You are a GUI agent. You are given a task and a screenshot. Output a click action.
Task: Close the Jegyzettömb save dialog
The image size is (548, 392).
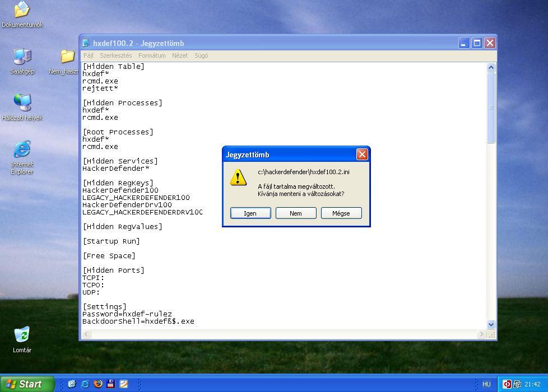[362, 155]
